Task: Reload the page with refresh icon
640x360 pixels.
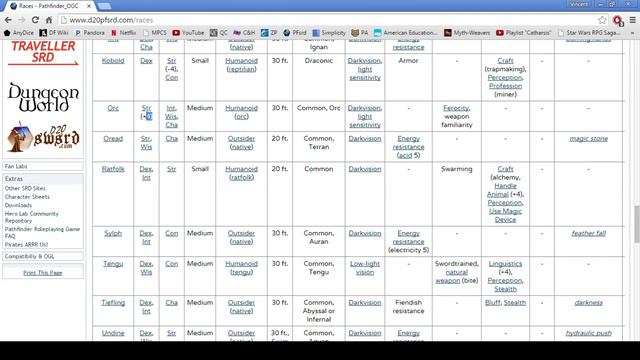Action: [x=36, y=20]
